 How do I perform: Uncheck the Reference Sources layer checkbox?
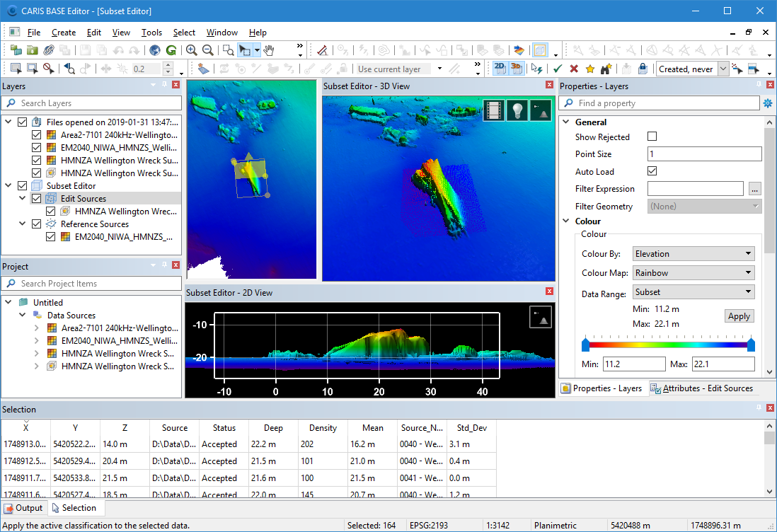pos(37,224)
